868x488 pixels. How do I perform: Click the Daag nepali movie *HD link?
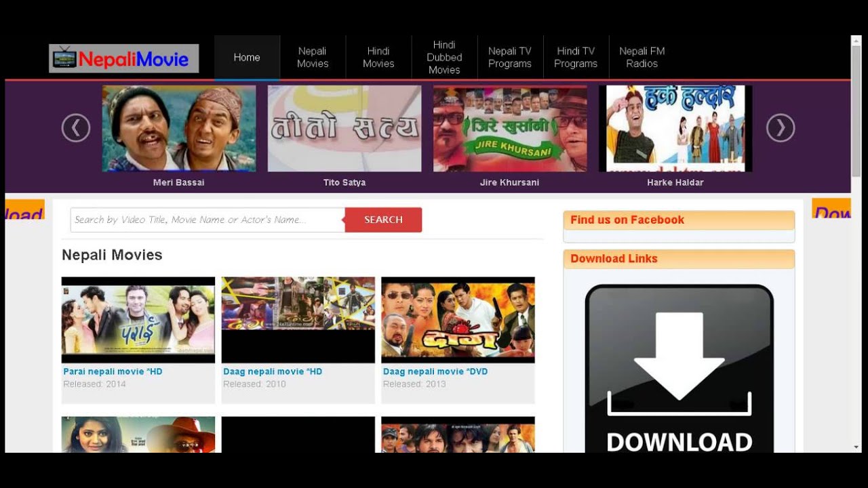[273, 371]
